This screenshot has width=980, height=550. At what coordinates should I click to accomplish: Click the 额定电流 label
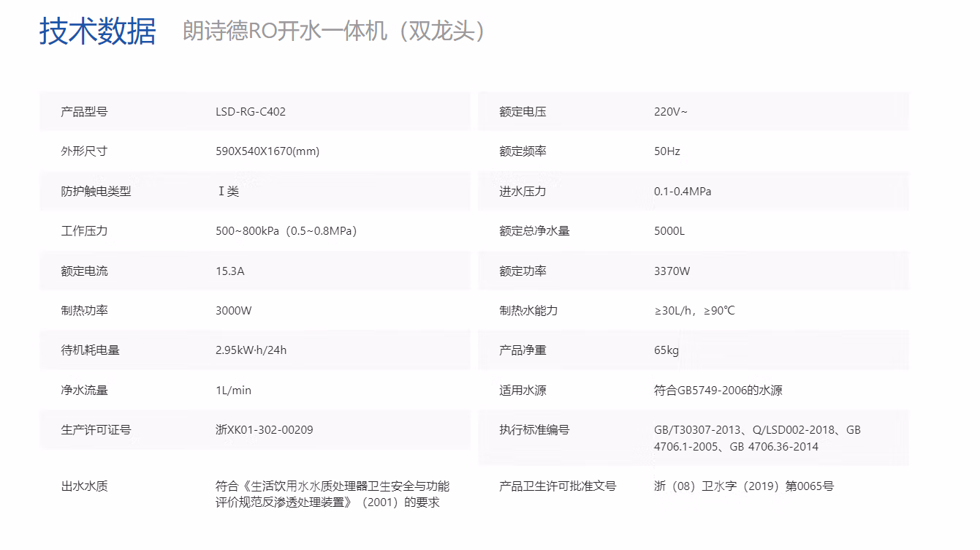coord(84,271)
